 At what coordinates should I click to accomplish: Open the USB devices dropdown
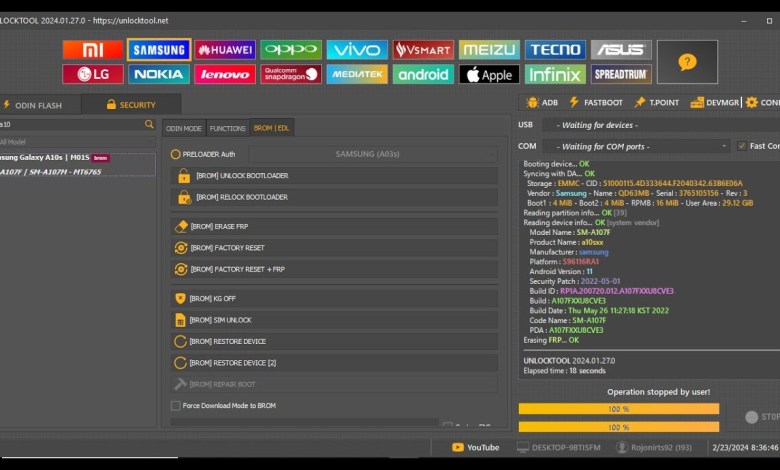(661, 125)
